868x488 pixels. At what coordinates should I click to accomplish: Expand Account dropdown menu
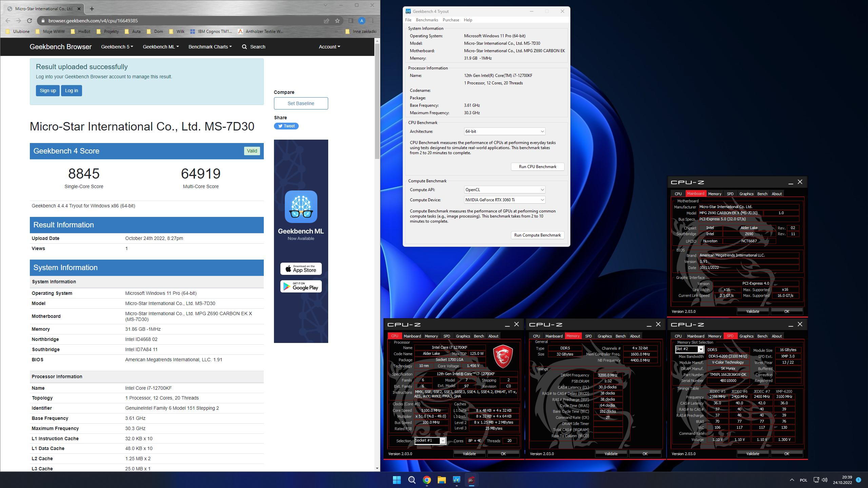coord(329,47)
